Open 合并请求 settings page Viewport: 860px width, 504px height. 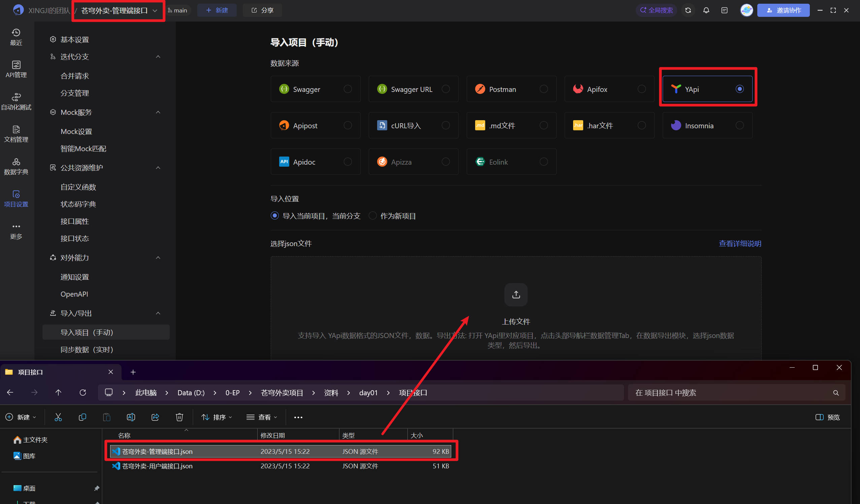74,76
